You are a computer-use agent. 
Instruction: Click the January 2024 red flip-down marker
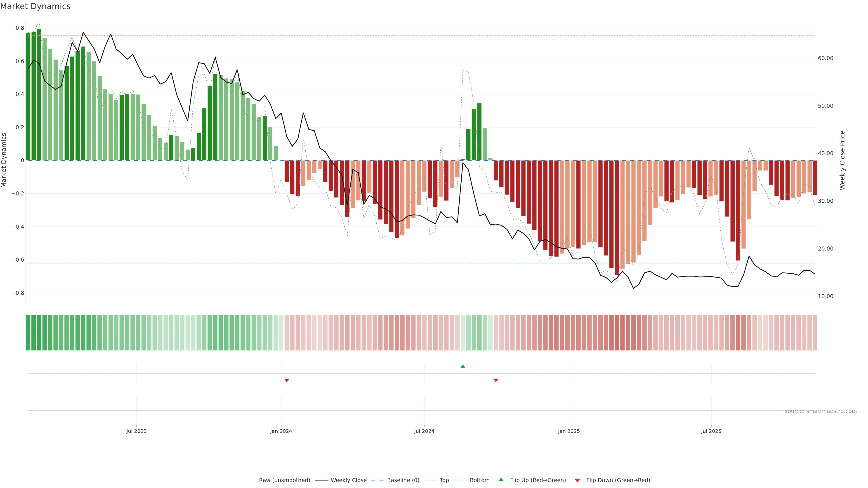point(287,380)
